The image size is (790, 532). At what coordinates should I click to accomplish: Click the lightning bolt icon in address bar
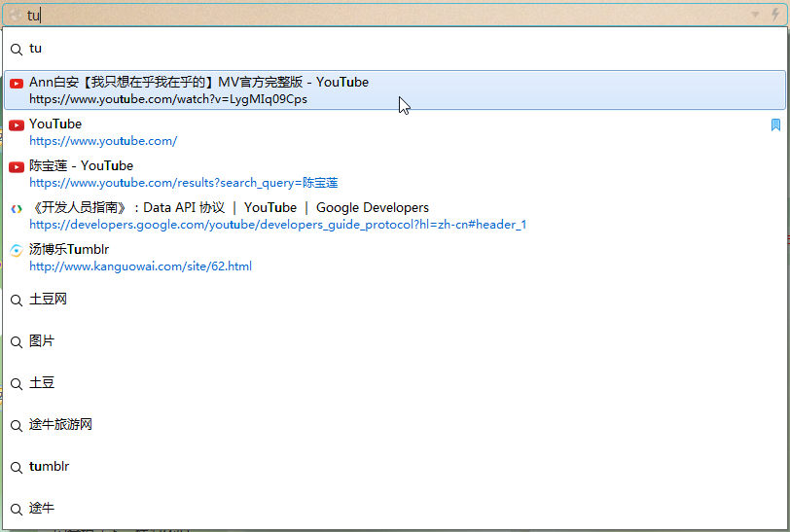tap(775, 15)
